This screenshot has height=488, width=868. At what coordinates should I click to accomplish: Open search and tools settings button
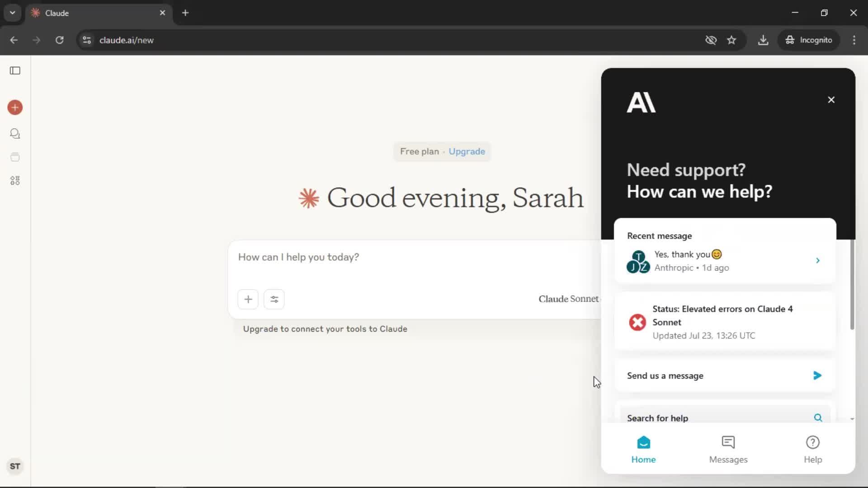coord(274,299)
